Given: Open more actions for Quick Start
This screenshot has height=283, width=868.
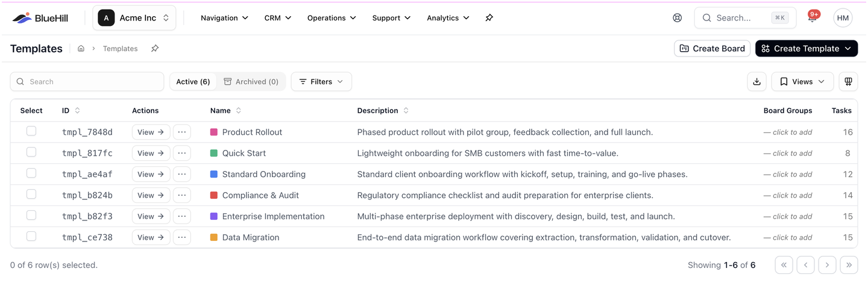Looking at the screenshot, I should pos(182,154).
